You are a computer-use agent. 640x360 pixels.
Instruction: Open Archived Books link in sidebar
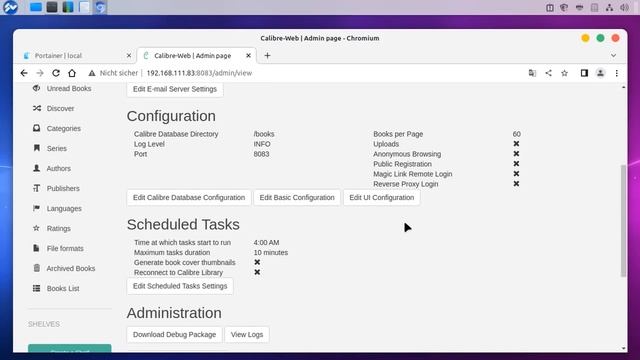pyautogui.click(x=71, y=269)
